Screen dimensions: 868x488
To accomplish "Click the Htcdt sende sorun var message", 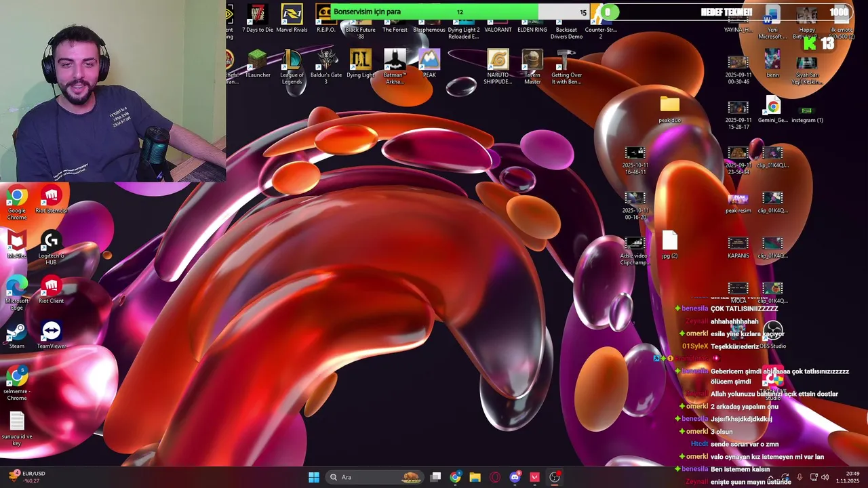I will (x=734, y=444).
